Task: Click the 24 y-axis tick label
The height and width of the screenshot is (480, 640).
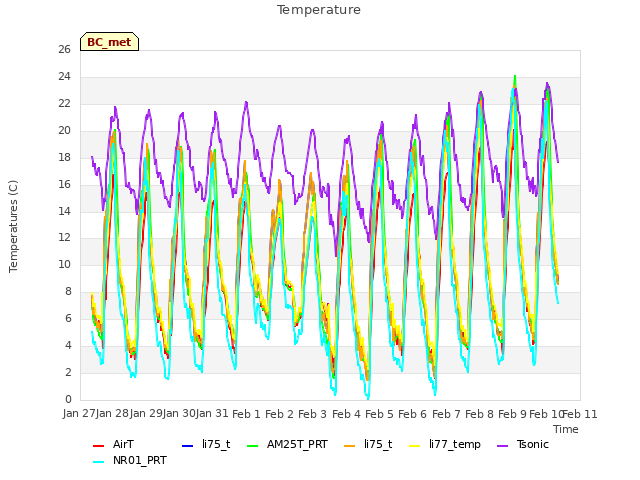Action: click(64, 76)
